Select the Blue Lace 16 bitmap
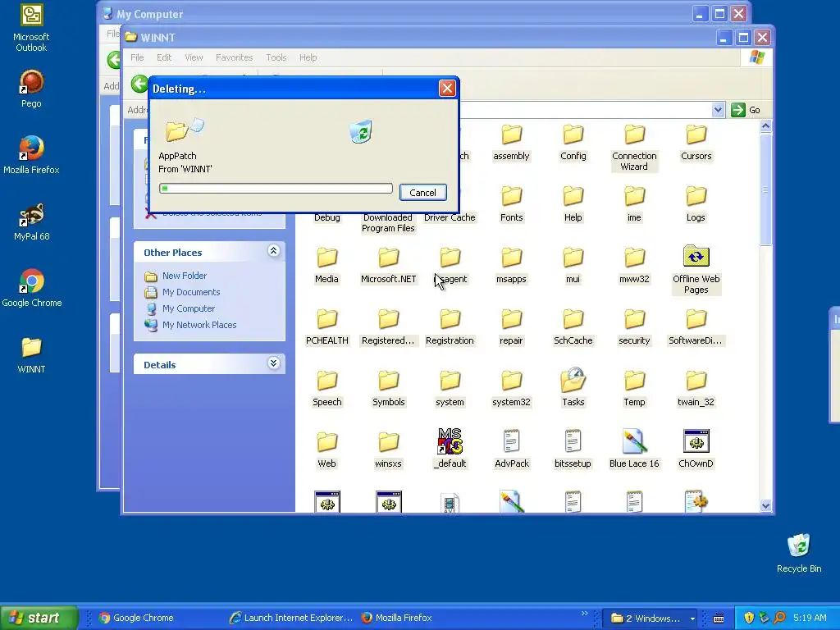Image resolution: width=840 pixels, height=630 pixels. (x=634, y=449)
